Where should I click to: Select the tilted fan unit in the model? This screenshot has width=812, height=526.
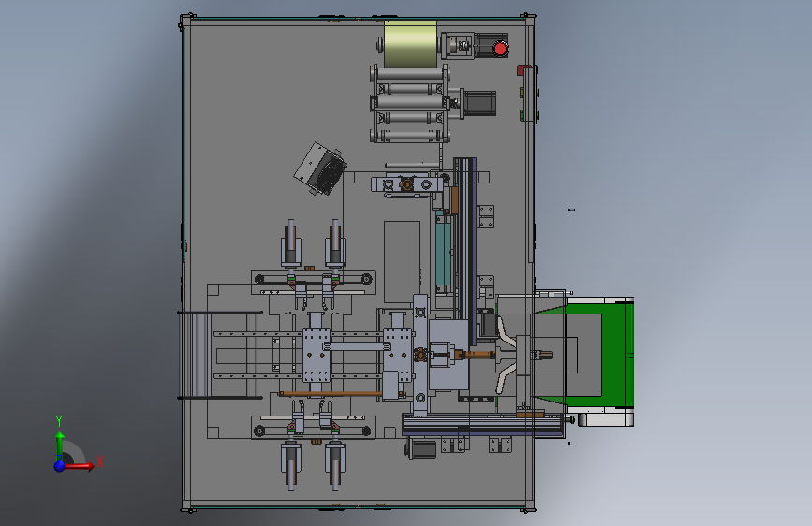tap(320, 168)
